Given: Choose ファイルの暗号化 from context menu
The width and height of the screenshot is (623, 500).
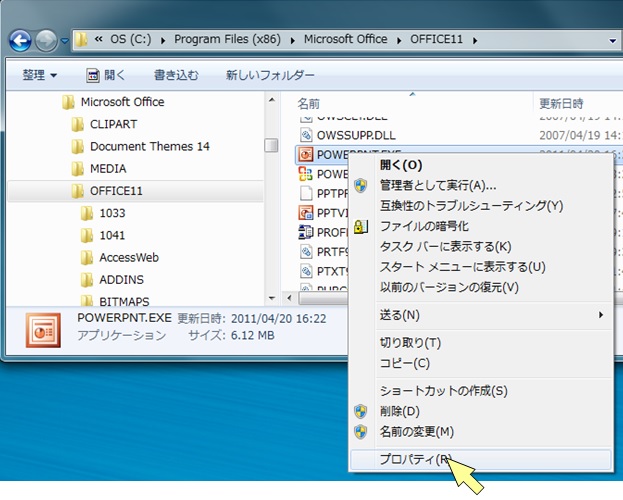Looking at the screenshot, I should coord(482,227).
